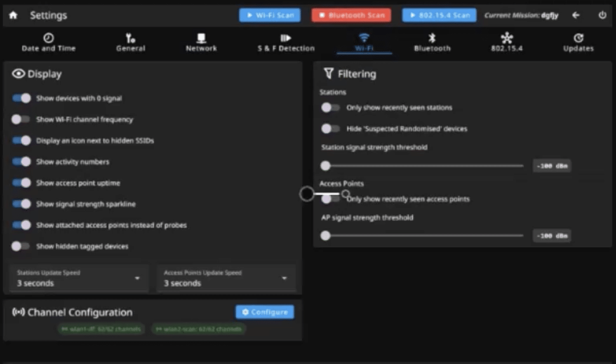The height and width of the screenshot is (364, 616).
Task: Open the 802.15.4 settings tab
Action: pos(507,42)
